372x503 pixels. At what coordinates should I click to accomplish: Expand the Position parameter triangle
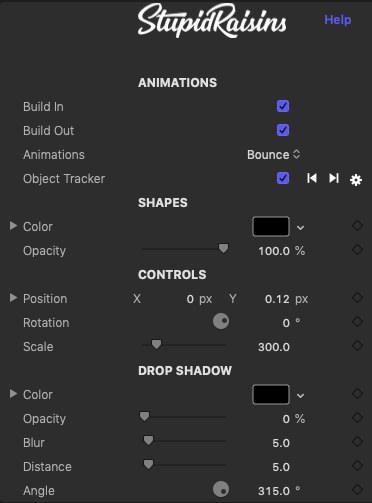[x=13, y=298]
